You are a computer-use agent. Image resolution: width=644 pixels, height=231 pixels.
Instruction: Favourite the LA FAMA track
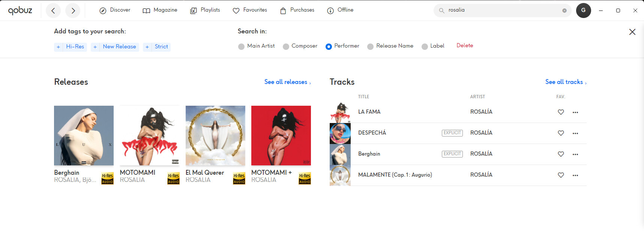[561, 112]
